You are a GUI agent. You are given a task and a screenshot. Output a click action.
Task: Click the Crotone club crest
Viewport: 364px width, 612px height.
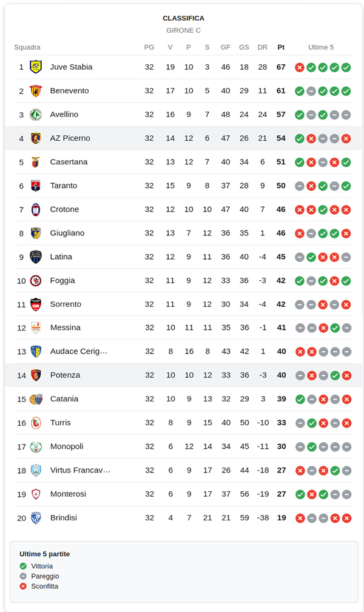36,209
